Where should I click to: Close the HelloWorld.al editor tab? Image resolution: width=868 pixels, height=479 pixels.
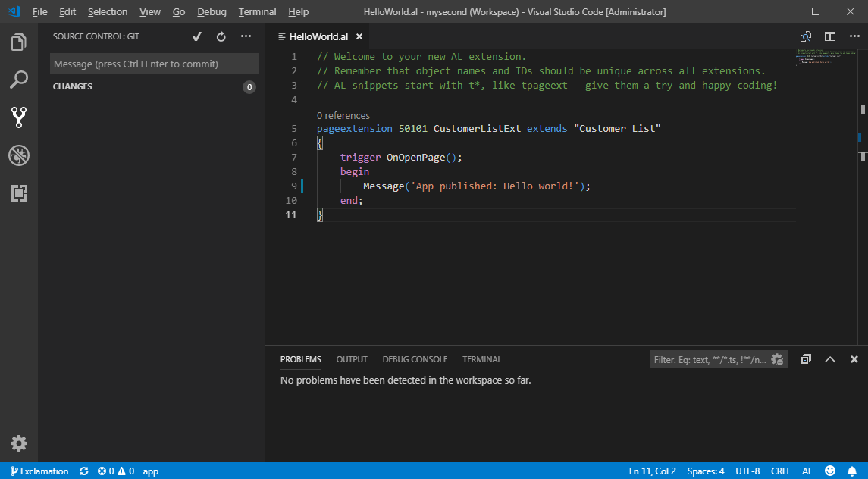(359, 36)
